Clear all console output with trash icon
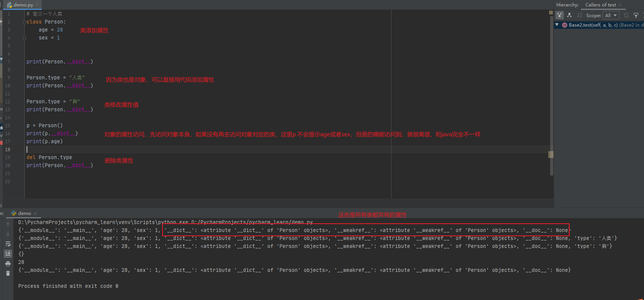644x300 pixels. (8, 273)
